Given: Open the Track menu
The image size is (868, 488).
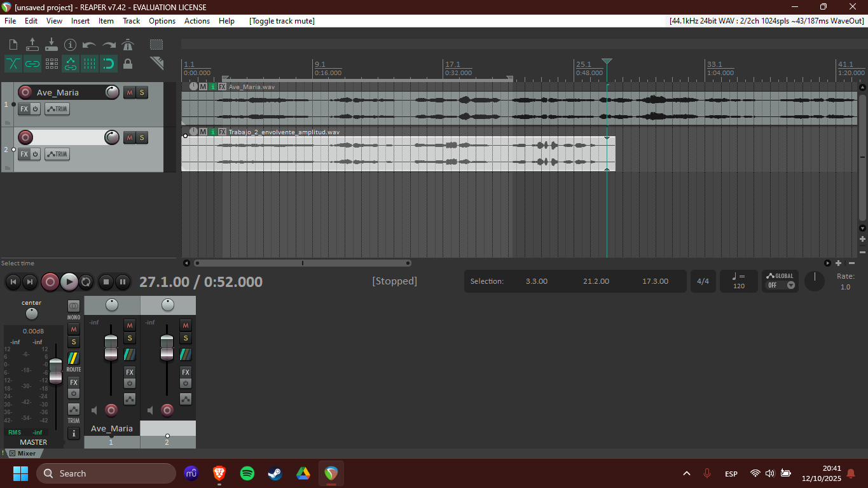Looking at the screenshot, I should tap(131, 21).
